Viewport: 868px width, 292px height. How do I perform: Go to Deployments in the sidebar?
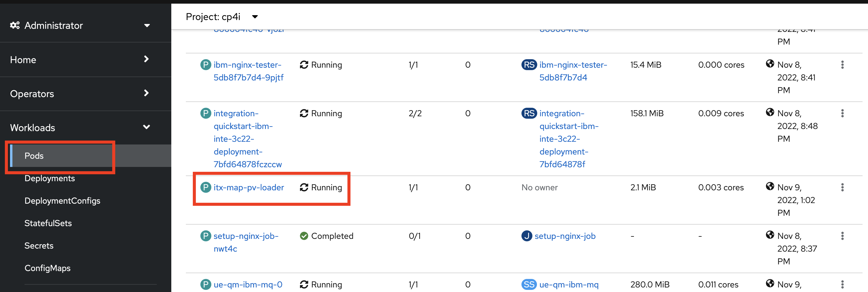(49, 178)
